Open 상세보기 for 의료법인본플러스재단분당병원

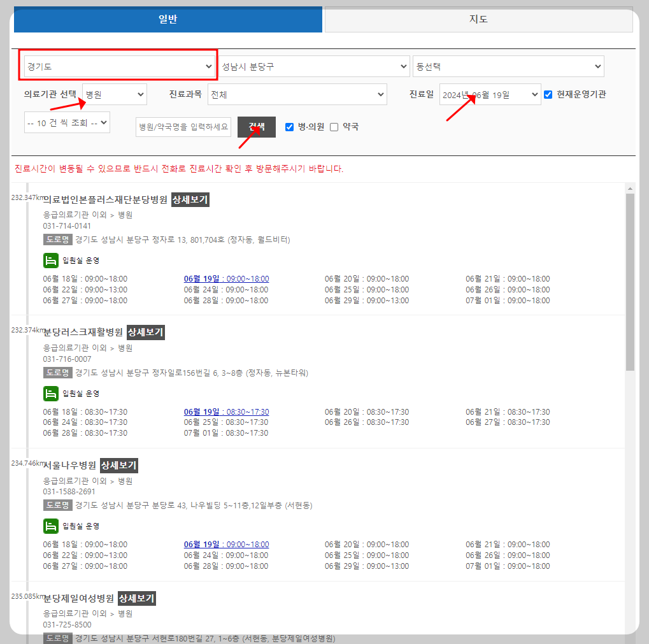[x=190, y=199]
